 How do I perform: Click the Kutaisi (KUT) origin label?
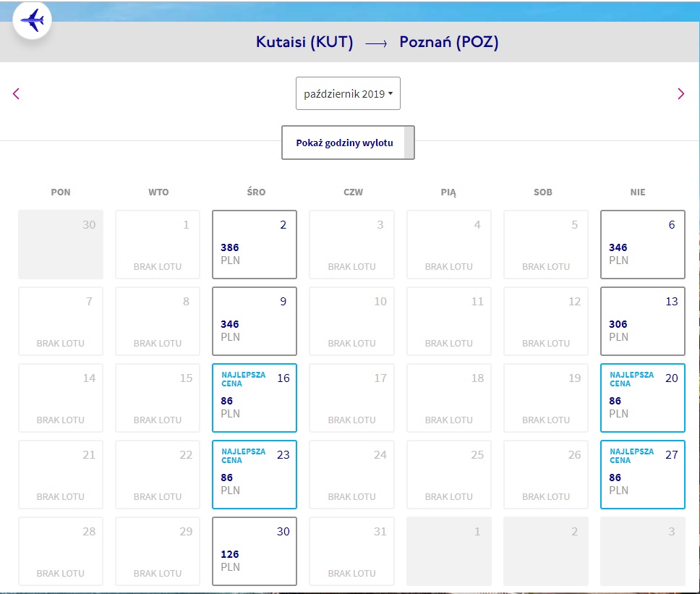point(304,42)
